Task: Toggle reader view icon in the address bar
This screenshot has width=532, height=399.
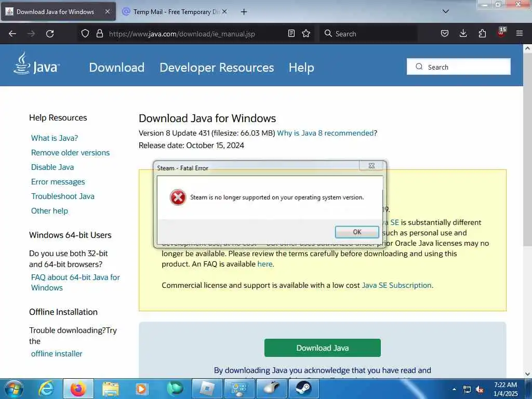Action: (x=291, y=34)
